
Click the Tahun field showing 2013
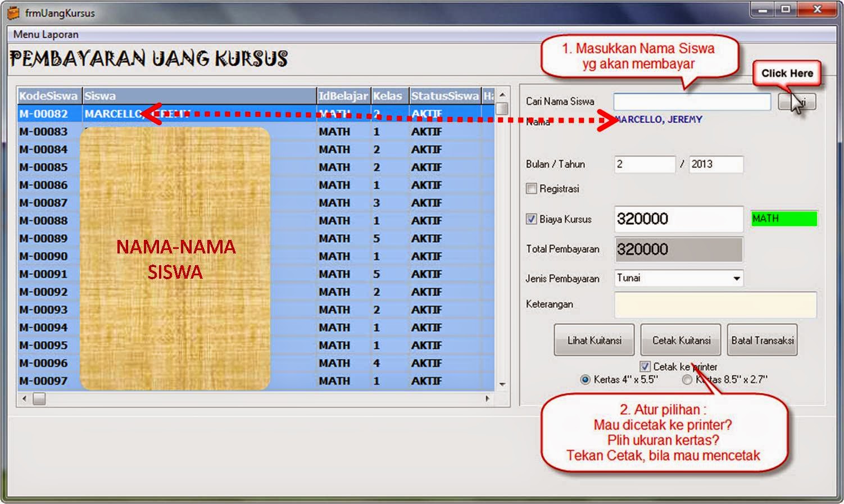pos(715,164)
